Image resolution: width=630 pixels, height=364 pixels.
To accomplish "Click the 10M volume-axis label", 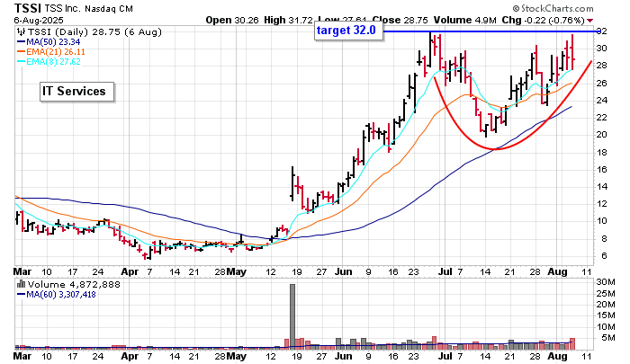I will (x=606, y=326).
